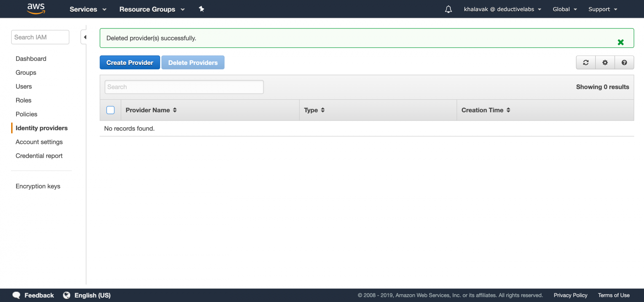Viewport: 644px width, 302px height.
Task: Open the Services menu
Action: point(87,9)
